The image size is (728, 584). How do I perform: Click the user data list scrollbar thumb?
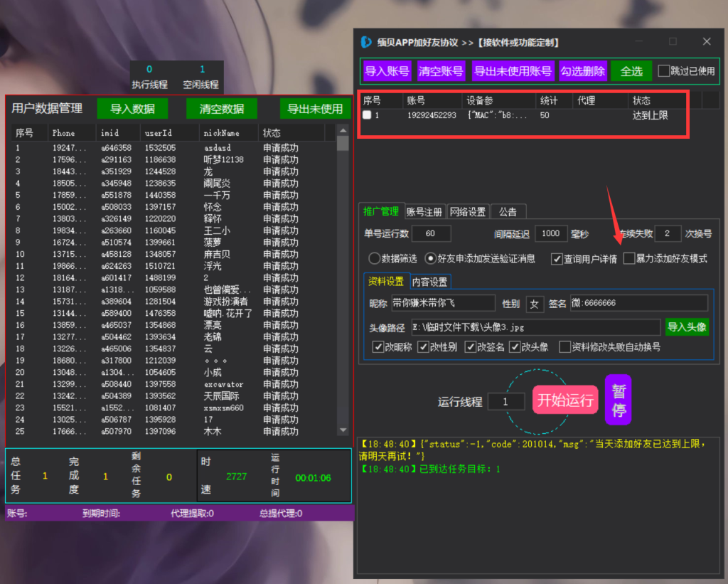click(343, 144)
